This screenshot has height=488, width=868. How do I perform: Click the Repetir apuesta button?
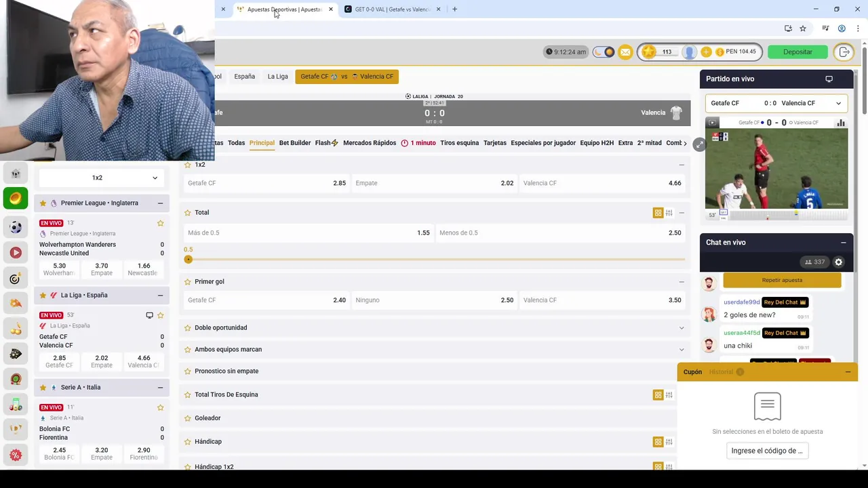tap(782, 280)
